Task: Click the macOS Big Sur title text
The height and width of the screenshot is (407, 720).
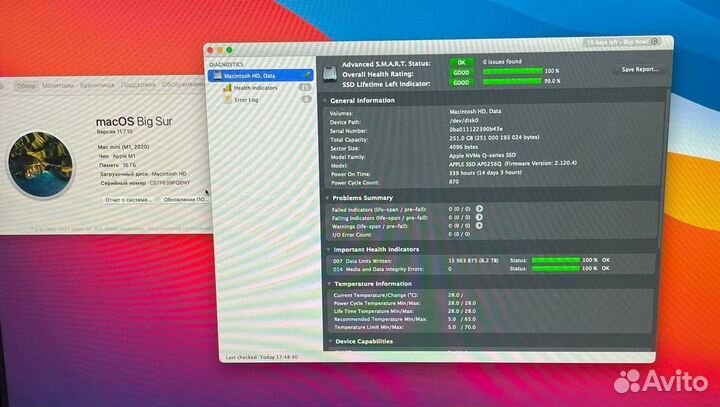Action: (134, 121)
